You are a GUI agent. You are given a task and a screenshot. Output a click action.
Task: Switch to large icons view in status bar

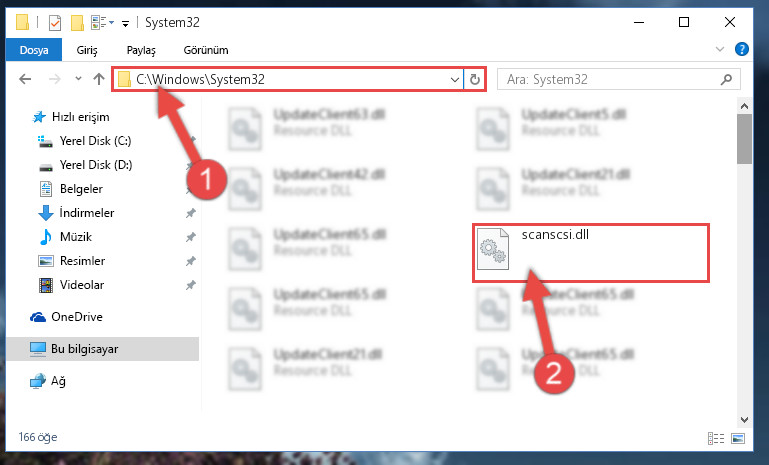tap(738, 438)
